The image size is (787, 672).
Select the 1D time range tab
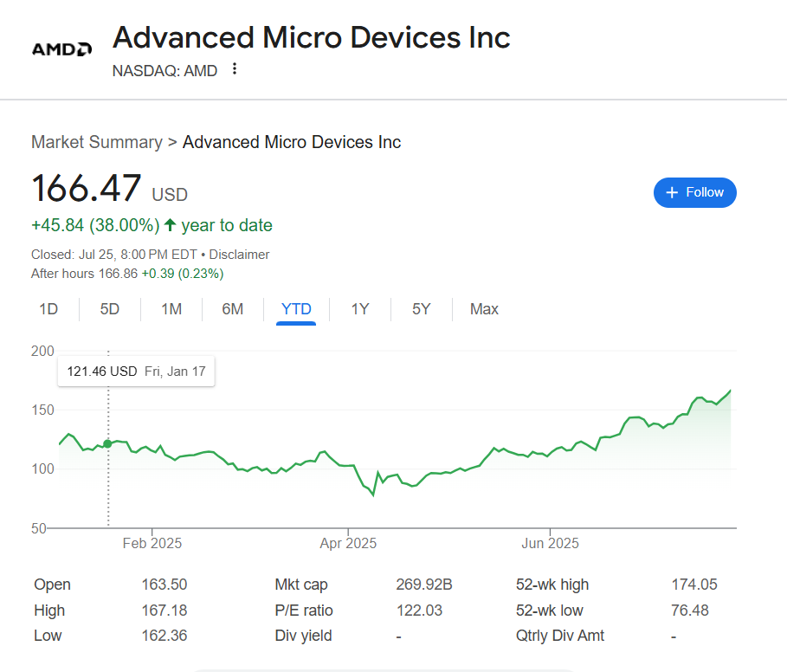pos(48,309)
